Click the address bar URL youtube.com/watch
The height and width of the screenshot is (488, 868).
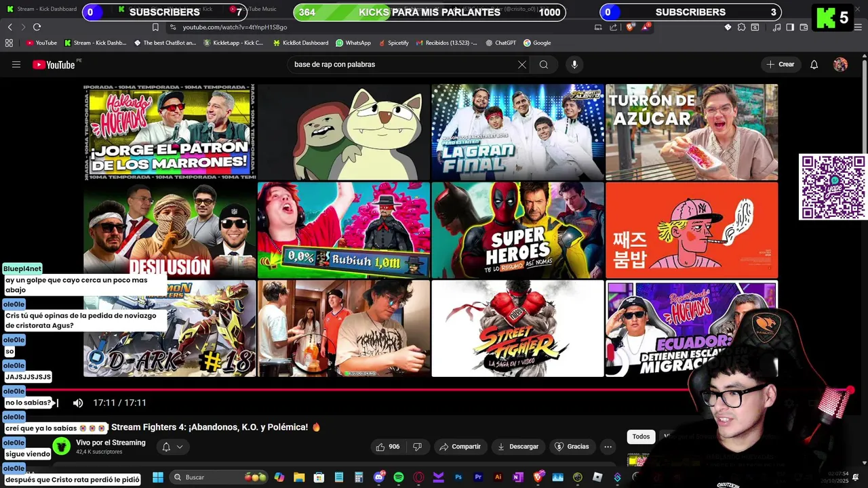click(235, 27)
